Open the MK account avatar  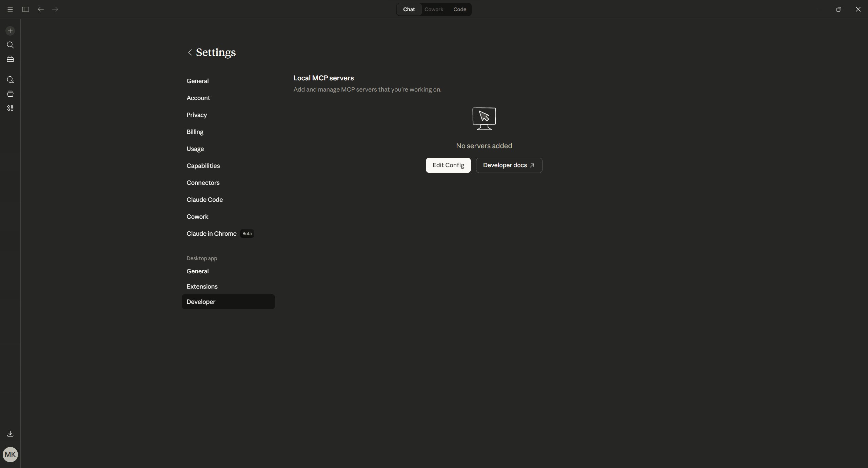(10, 454)
